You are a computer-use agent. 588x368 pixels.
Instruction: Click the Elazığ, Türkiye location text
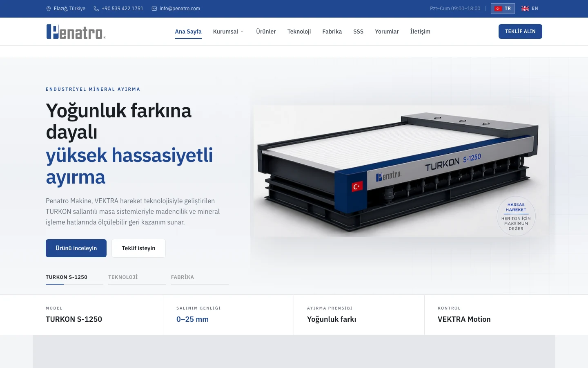coord(69,9)
